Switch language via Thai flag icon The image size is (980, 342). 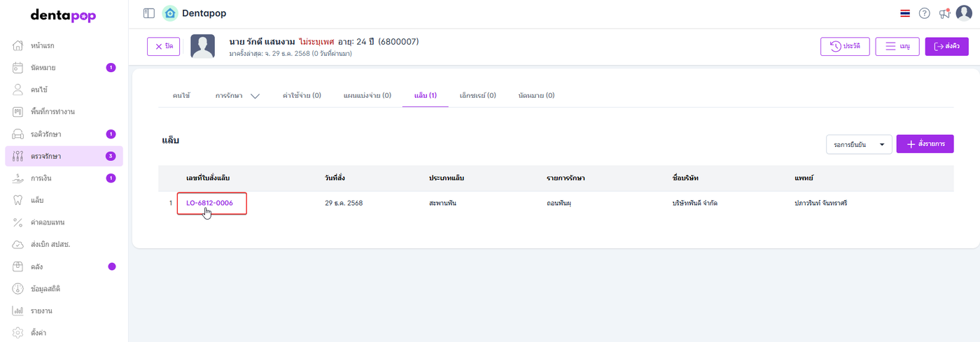tap(905, 13)
